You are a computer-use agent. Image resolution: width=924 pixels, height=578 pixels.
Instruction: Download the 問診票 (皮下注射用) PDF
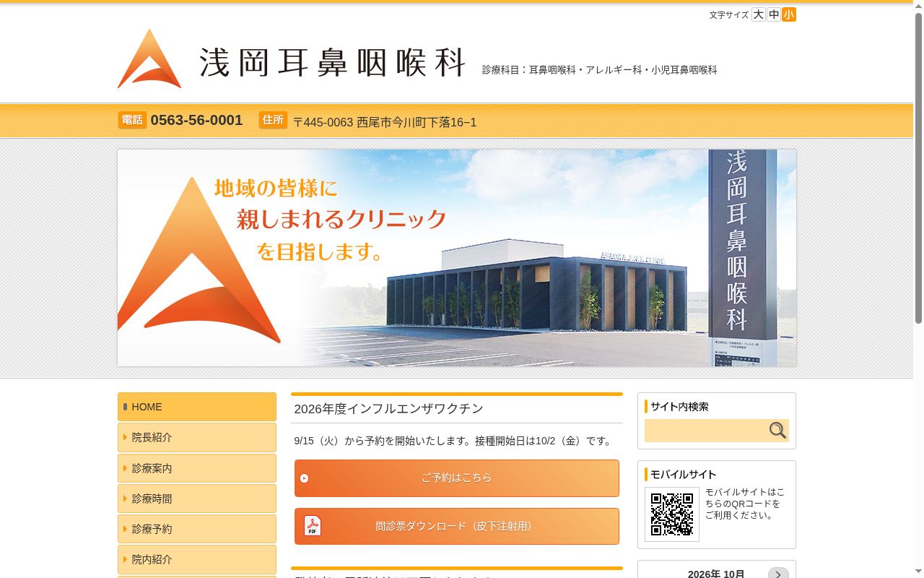pos(457,526)
